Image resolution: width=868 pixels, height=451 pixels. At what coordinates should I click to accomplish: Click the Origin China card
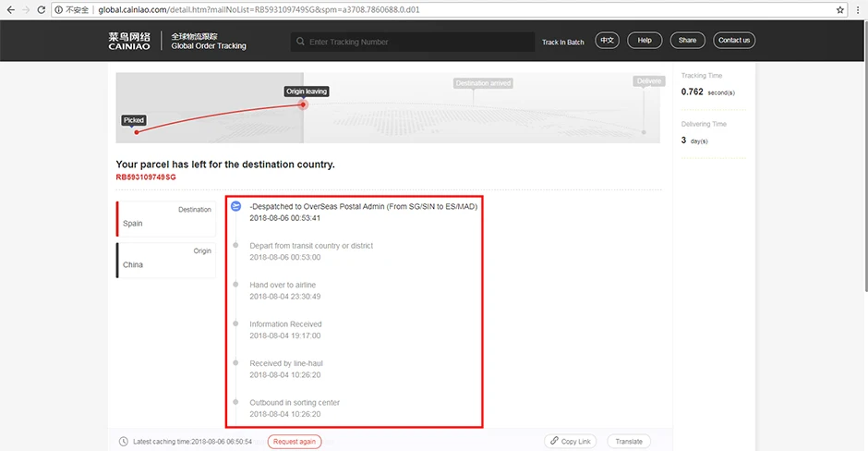(x=166, y=260)
